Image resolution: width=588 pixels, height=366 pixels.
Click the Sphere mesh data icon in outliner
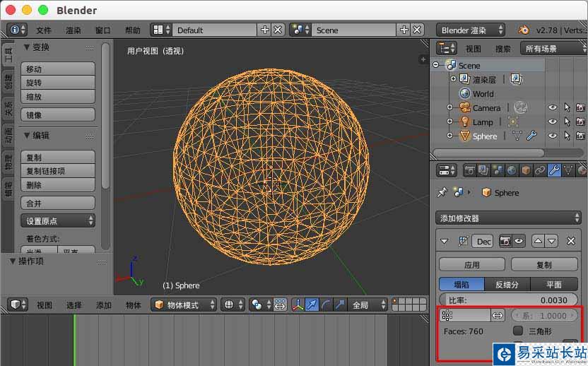click(517, 136)
